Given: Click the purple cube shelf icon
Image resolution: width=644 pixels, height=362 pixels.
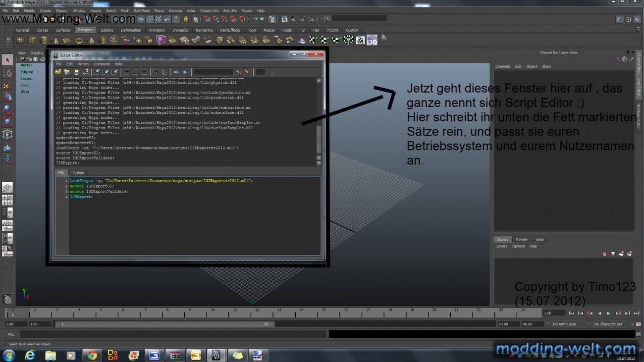Looking at the screenshot, I should [161, 40].
